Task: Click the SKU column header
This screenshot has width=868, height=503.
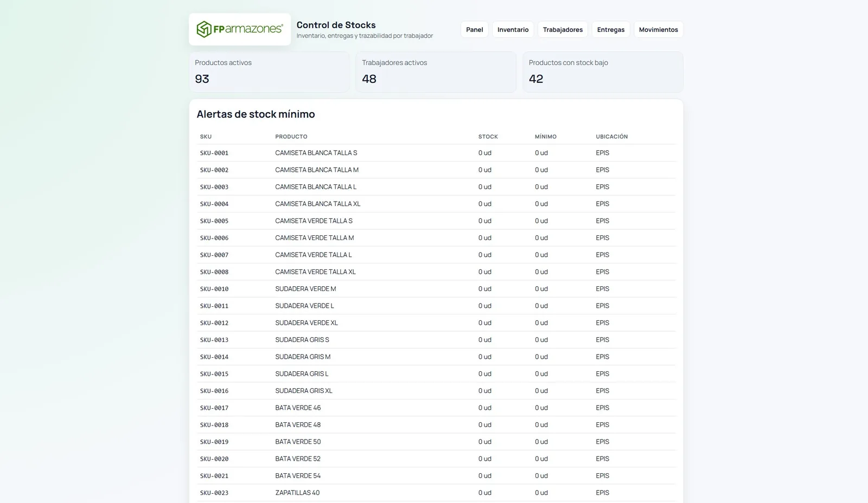Action: coord(206,137)
